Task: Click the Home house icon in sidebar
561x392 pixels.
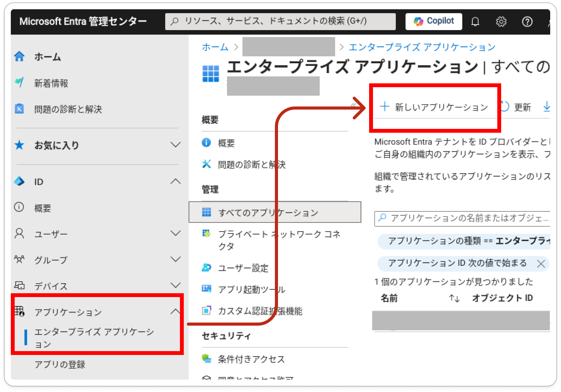Action: tap(19, 57)
